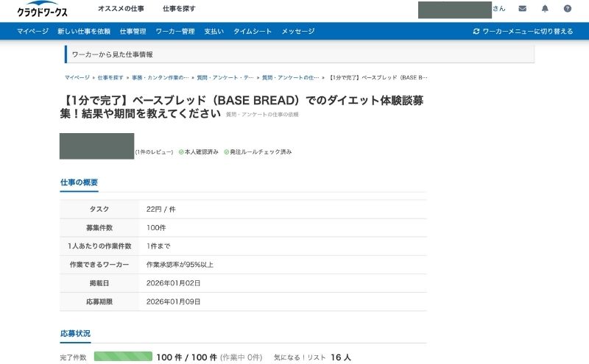Screen dimensions: 589x364
Task: Click the 作業承認率が95%以上 value
Action: click(180, 265)
